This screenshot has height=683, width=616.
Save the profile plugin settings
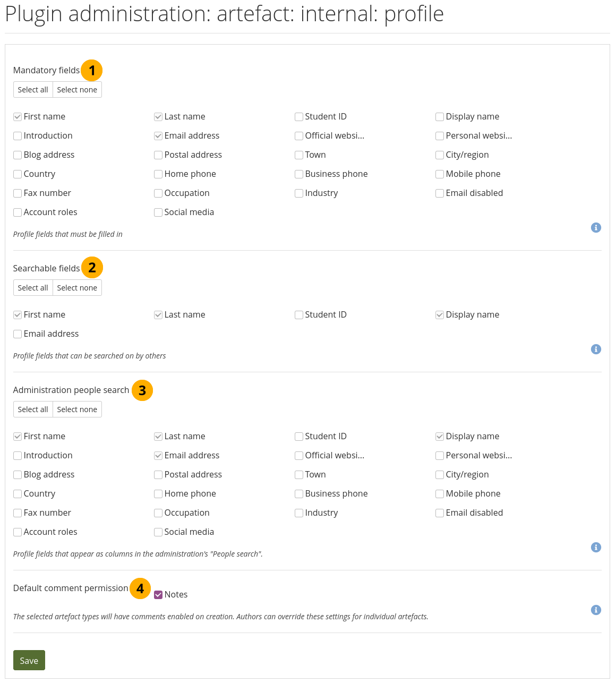[29, 661]
